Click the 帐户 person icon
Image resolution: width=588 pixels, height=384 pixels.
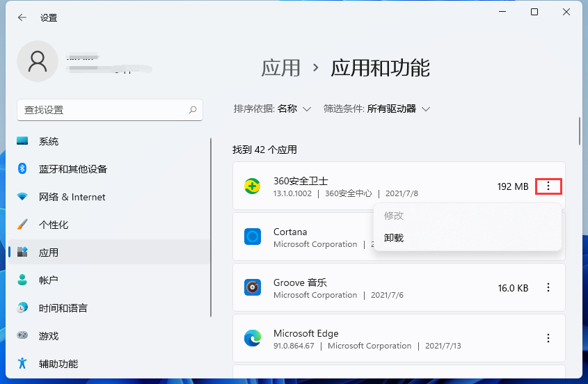tap(22, 280)
